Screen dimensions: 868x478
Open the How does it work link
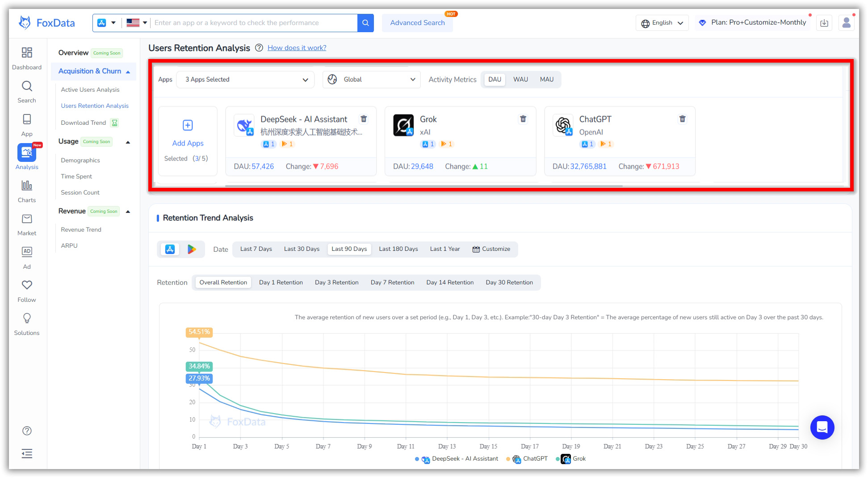[x=297, y=48]
